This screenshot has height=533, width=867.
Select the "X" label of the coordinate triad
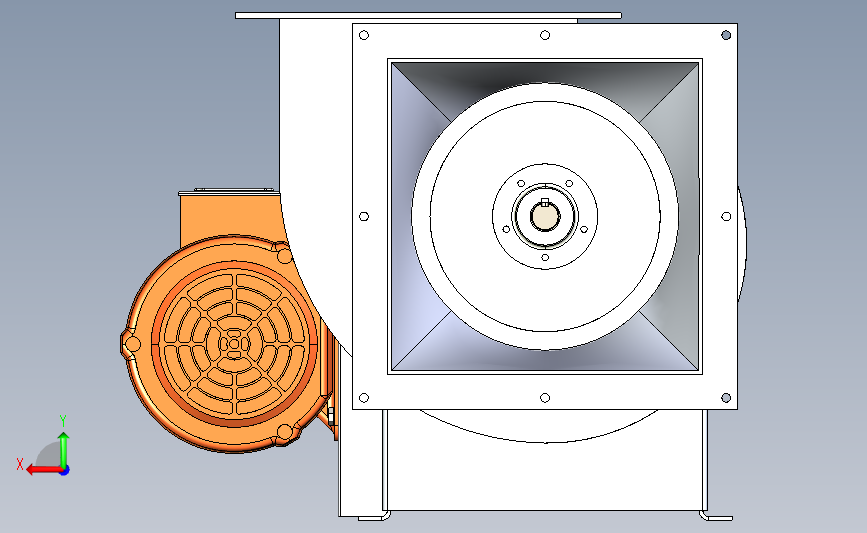pyautogui.click(x=20, y=464)
